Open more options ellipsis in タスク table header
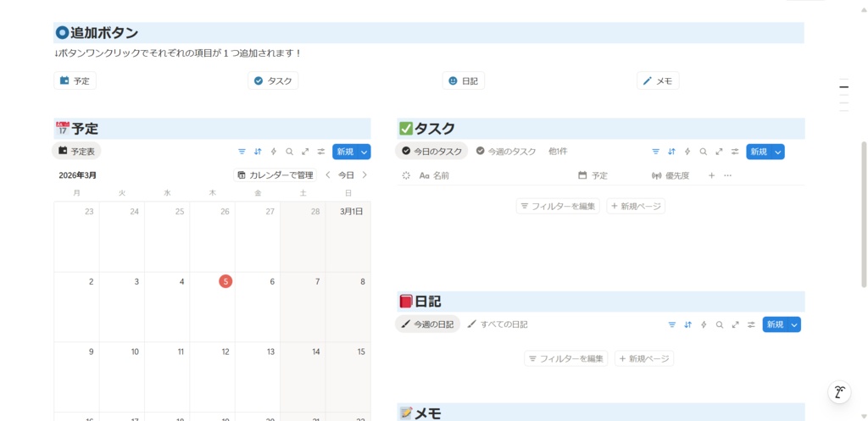Screen dimensions: 868x421 click(727, 175)
